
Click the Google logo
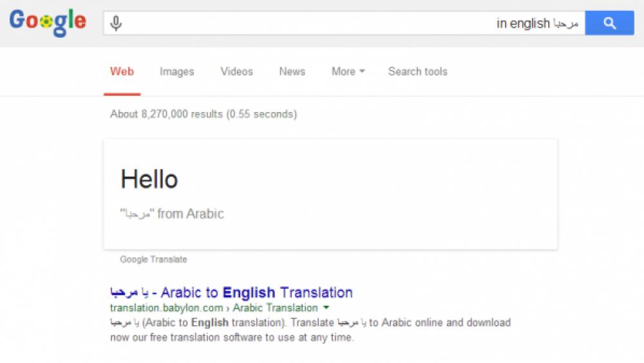tap(47, 22)
